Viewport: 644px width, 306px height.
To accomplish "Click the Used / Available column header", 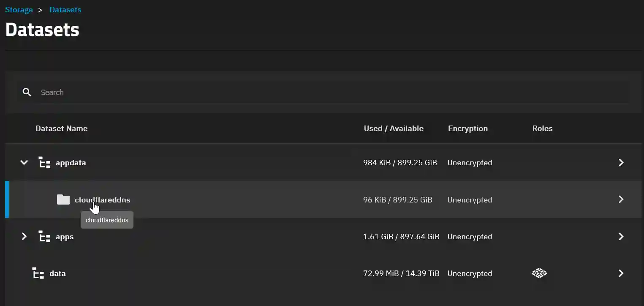I will click(x=393, y=128).
